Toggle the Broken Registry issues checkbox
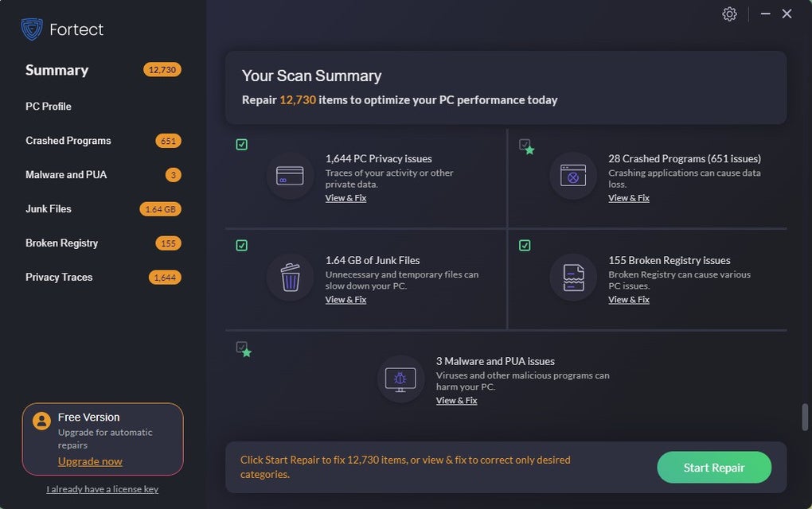Screen dimensions: 812x509 click(x=525, y=246)
